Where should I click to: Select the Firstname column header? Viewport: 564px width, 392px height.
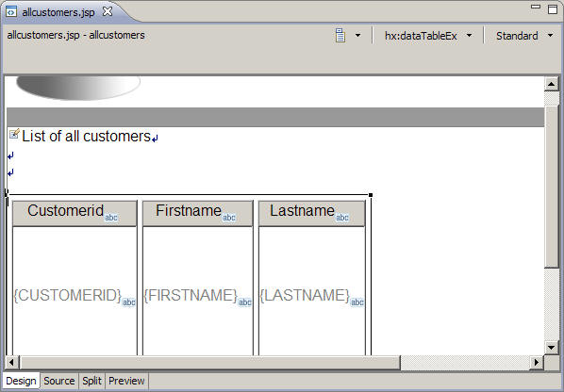point(198,213)
